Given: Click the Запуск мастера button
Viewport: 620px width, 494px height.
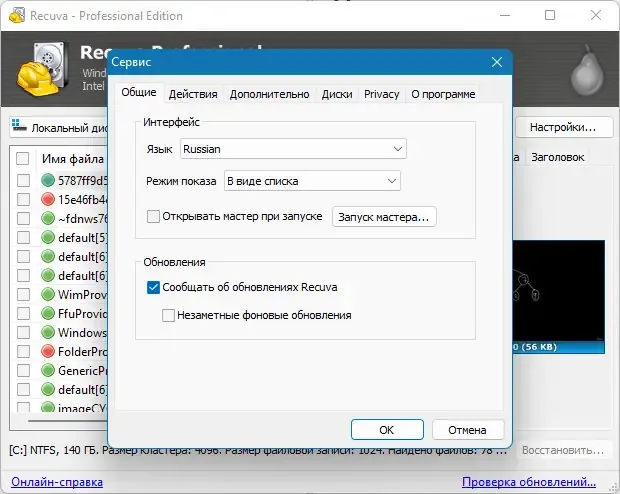Looking at the screenshot, I should point(384,217).
